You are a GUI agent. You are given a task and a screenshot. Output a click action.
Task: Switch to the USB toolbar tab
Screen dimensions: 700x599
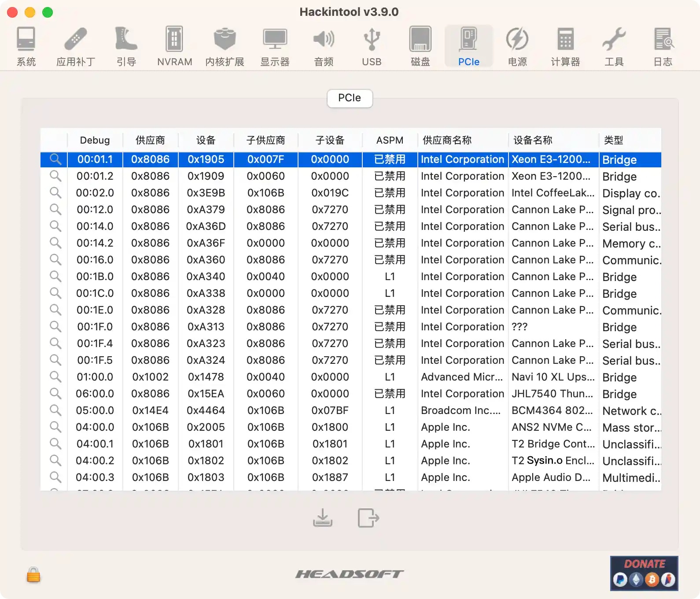click(372, 46)
